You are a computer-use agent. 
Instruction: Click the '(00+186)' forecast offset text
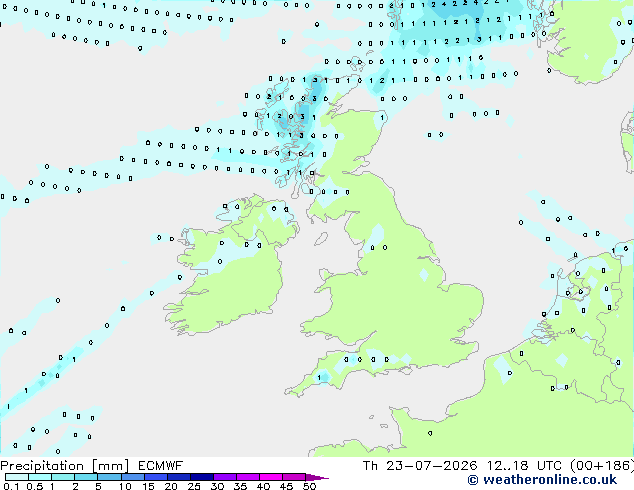pos(602,466)
